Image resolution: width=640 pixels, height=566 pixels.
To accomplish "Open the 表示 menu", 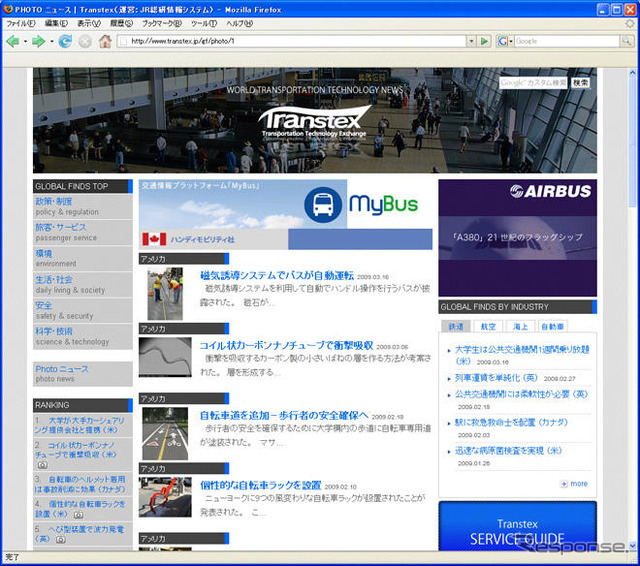I will 89,24.
